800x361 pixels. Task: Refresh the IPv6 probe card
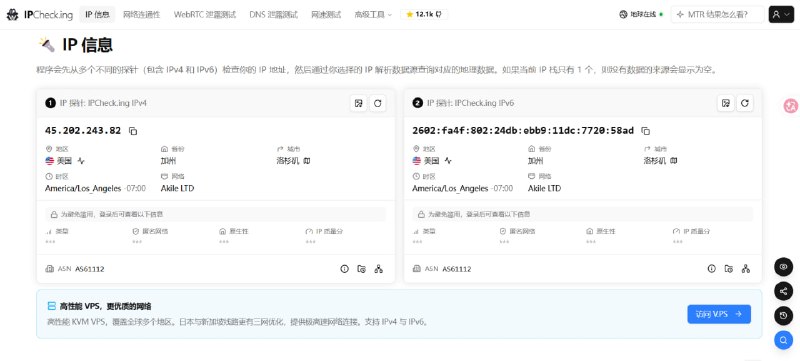(x=745, y=103)
